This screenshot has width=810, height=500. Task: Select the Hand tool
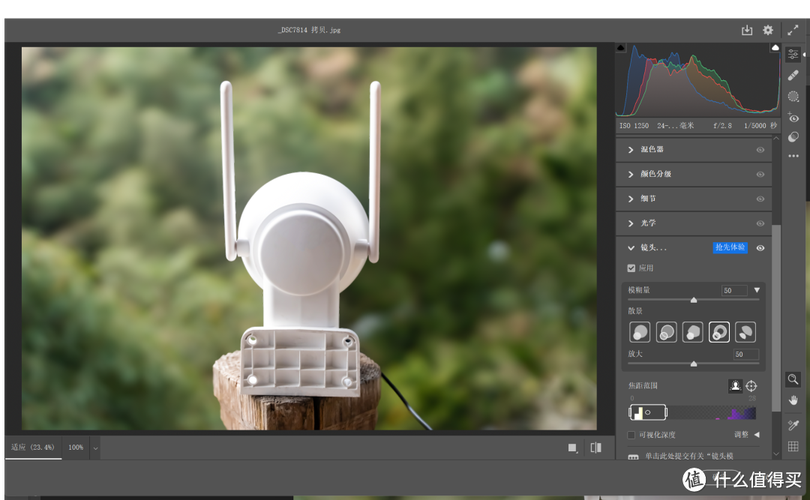[x=793, y=401]
